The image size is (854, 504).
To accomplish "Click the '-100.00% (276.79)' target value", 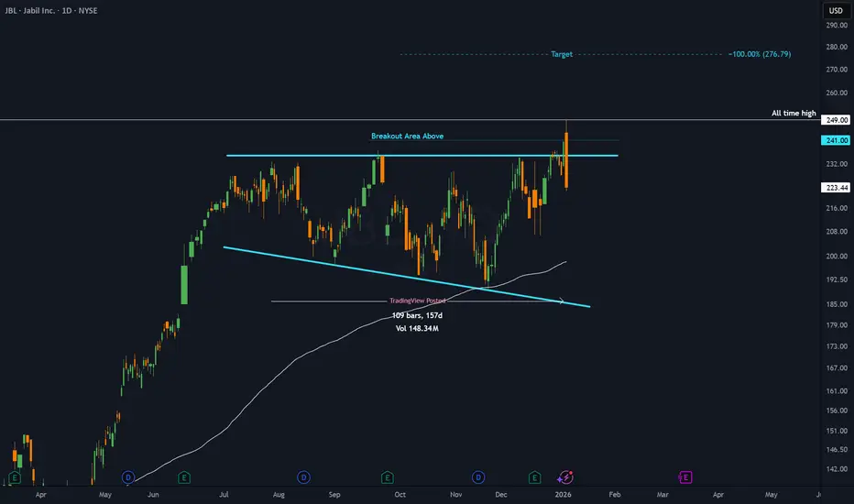I will [760, 54].
